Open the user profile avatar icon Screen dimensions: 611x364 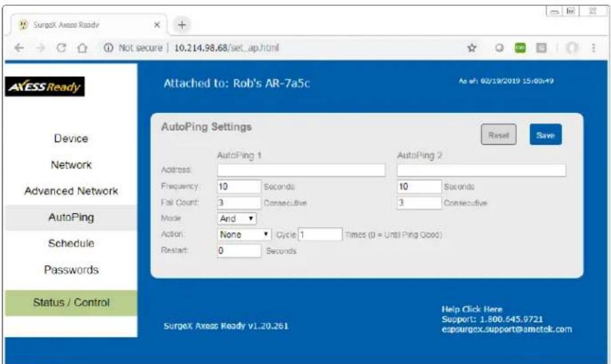point(572,48)
